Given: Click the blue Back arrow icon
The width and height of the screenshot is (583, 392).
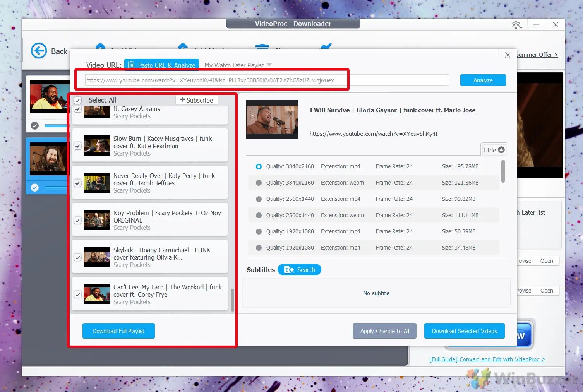Looking at the screenshot, I should 39,51.
